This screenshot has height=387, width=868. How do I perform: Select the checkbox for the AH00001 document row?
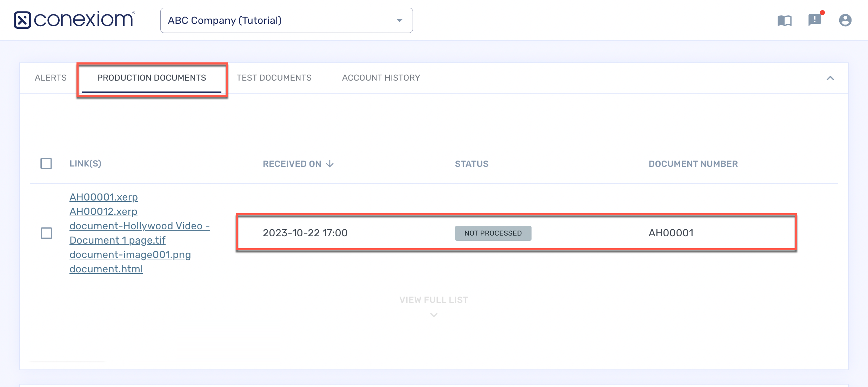click(x=46, y=233)
